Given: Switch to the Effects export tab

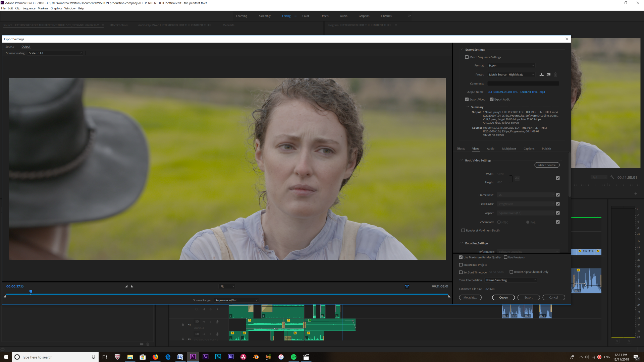Looking at the screenshot, I should [461, 148].
